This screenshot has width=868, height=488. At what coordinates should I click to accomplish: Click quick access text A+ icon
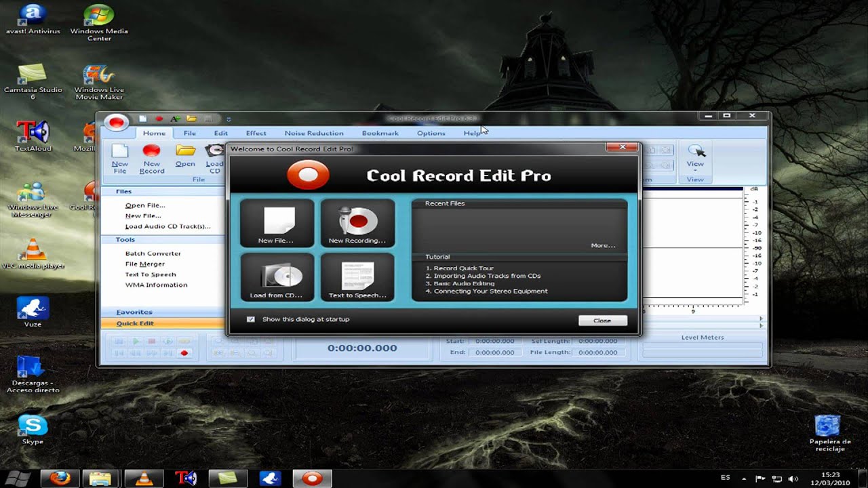point(176,119)
